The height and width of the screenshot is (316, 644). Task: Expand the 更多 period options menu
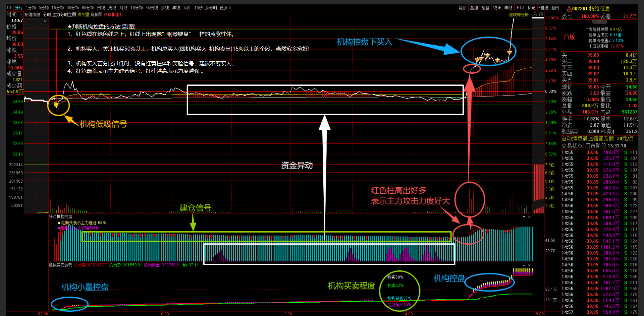pyautogui.click(x=223, y=7)
